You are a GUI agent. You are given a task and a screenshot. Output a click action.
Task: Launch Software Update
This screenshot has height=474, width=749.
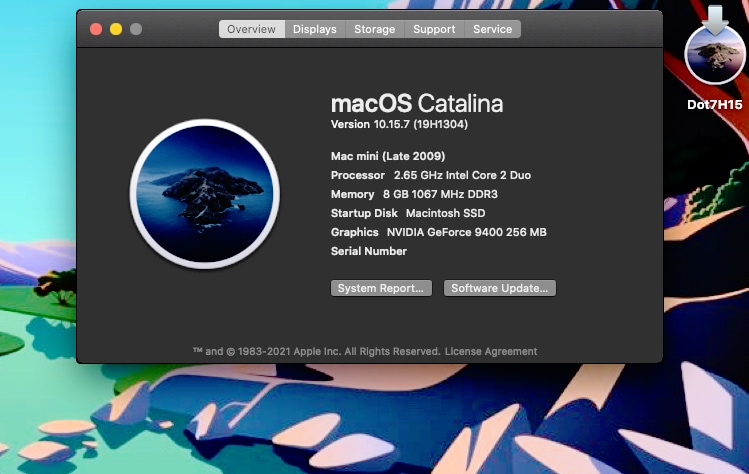500,288
